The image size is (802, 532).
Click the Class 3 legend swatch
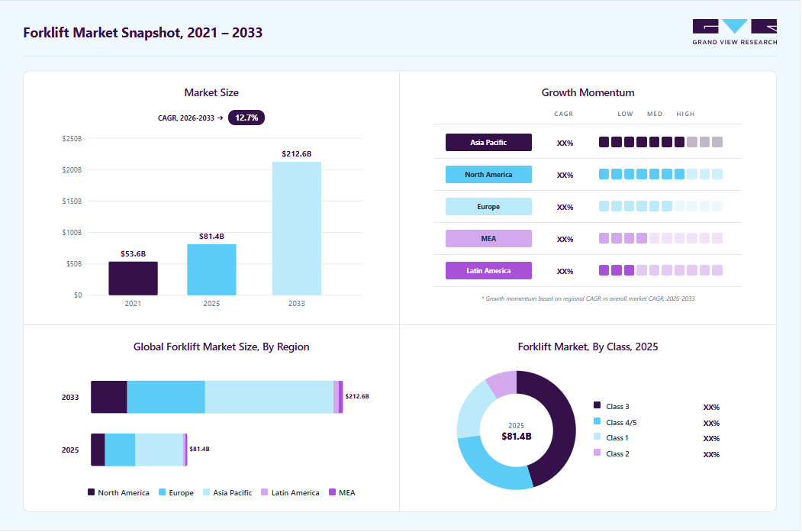click(x=597, y=405)
